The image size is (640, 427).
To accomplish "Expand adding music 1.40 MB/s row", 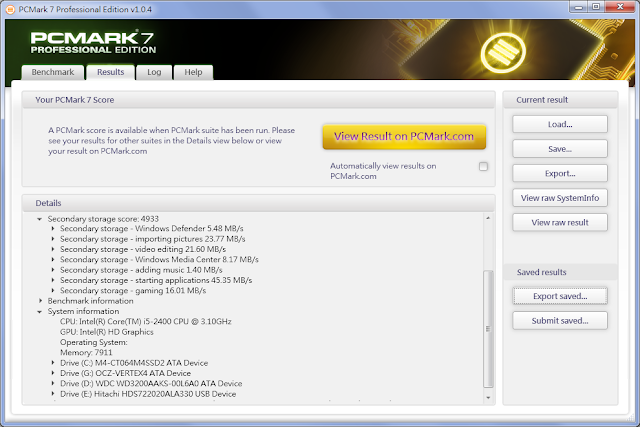I will click(53, 270).
